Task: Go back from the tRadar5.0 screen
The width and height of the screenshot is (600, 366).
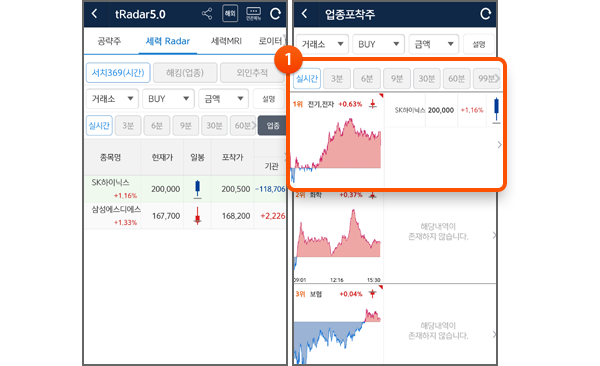Action: [x=95, y=14]
